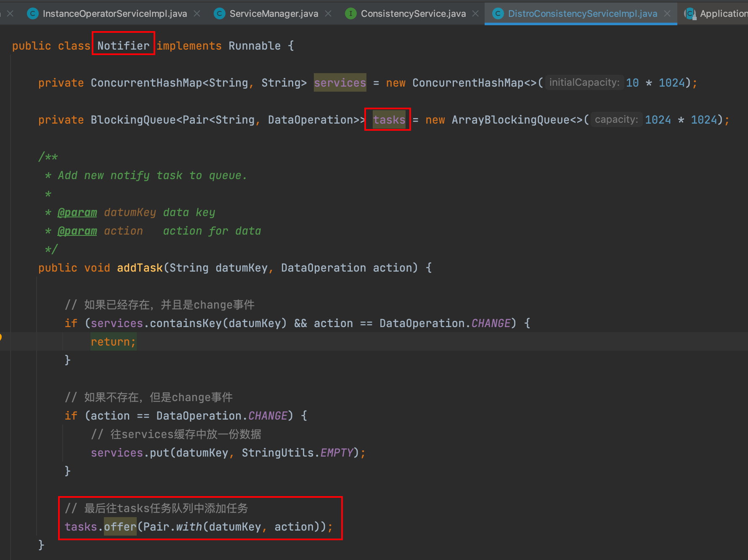Click the first @param tag for datumKey
Viewport: 748px width, 560px height.
[x=77, y=212]
